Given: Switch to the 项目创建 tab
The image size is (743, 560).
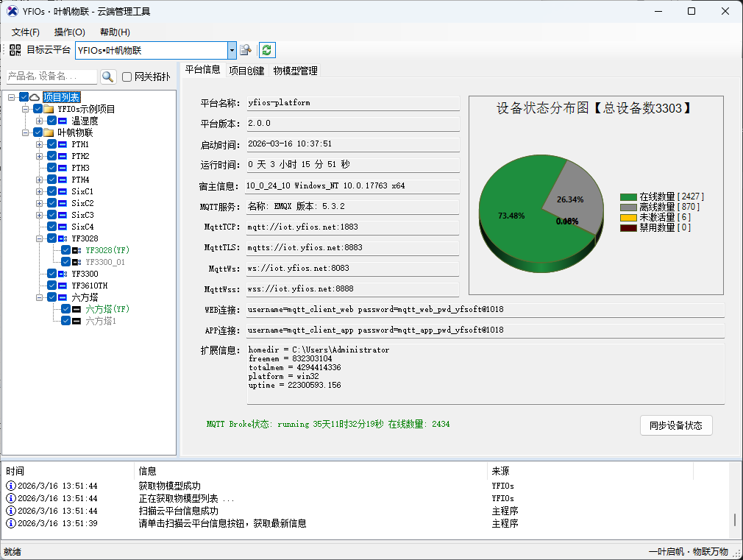Looking at the screenshot, I should pos(248,71).
